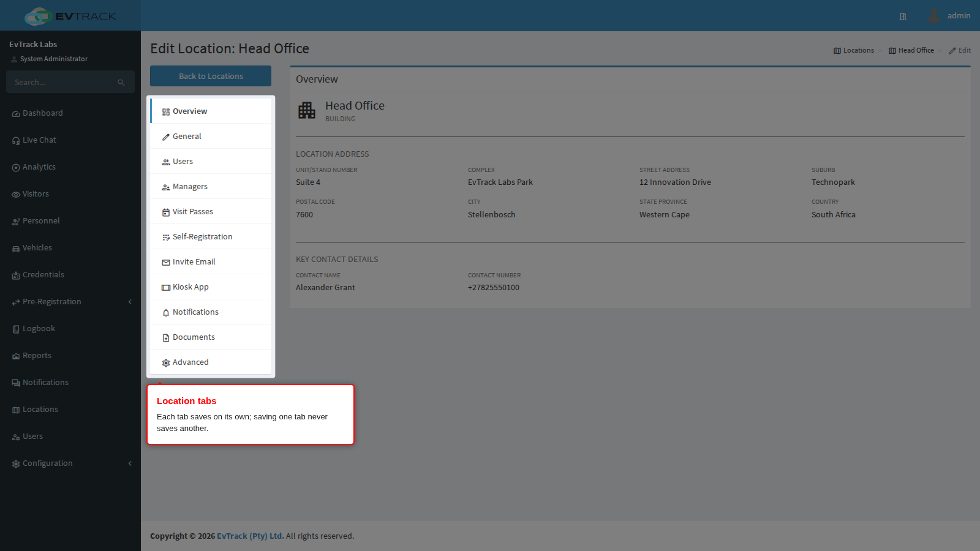Open the admin user avatar icon
The height and width of the screenshot is (551, 980).
tap(933, 16)
